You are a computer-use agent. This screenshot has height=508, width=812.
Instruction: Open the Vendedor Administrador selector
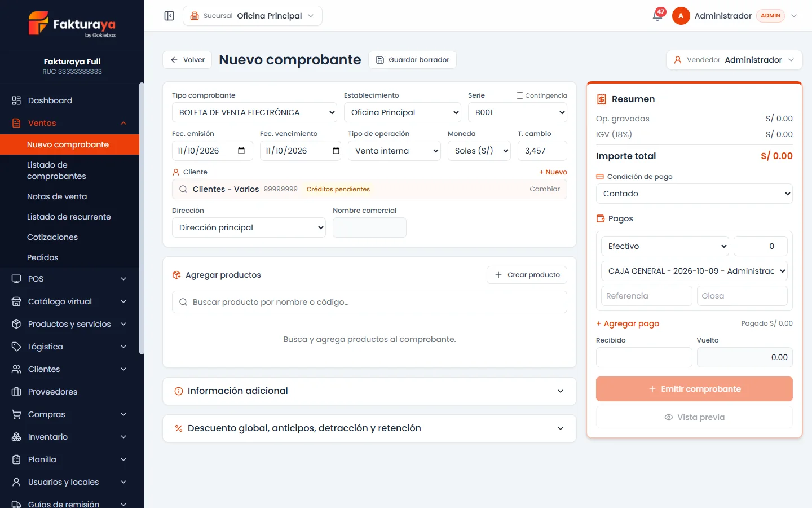tap(734, 60)
